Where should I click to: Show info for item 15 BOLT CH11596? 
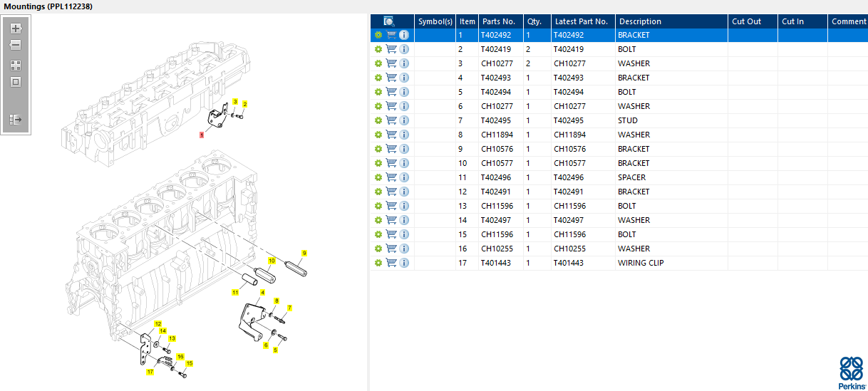[x=404, y=234]
